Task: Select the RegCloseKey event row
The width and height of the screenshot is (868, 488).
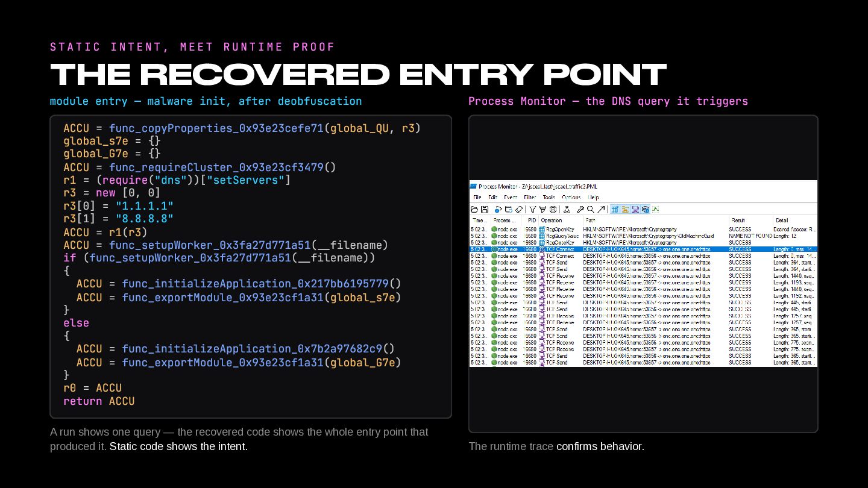Action: click(643, 242)
